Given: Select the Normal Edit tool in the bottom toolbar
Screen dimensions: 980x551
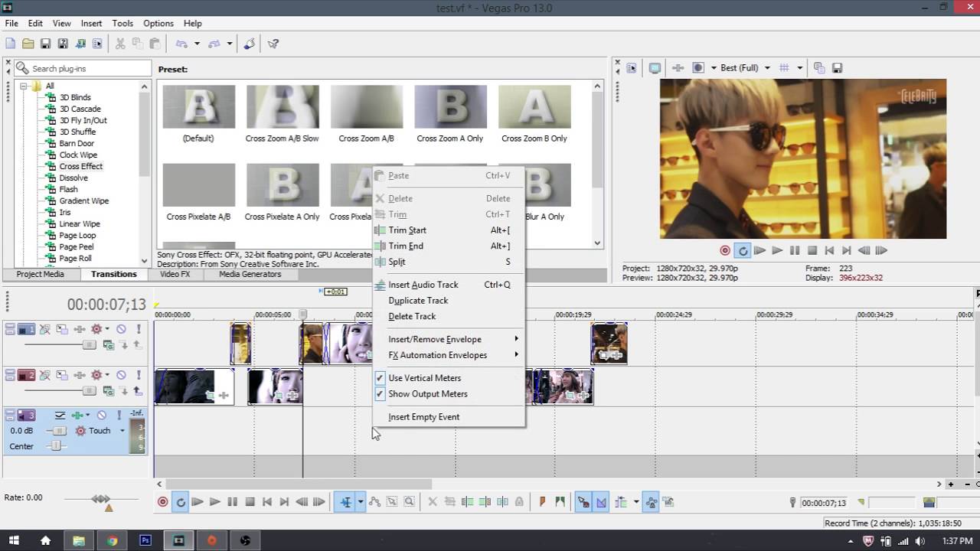Looking at the screenshot, I should tap(345, 502).
